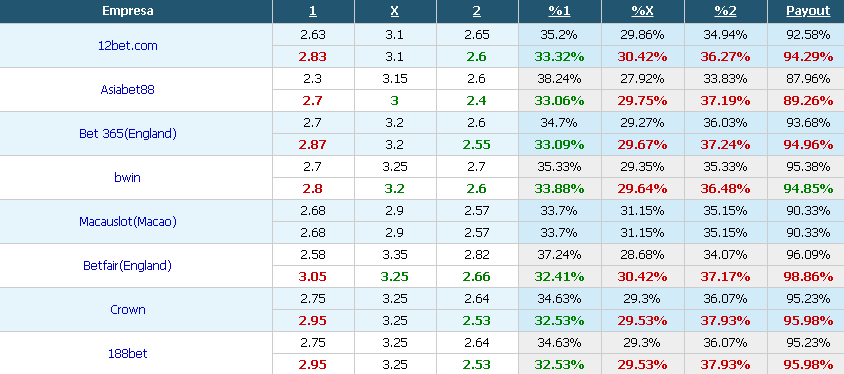Sort table by Payout header
The image size is (844, 374).
pyautogui.click(x=808, y=11)
